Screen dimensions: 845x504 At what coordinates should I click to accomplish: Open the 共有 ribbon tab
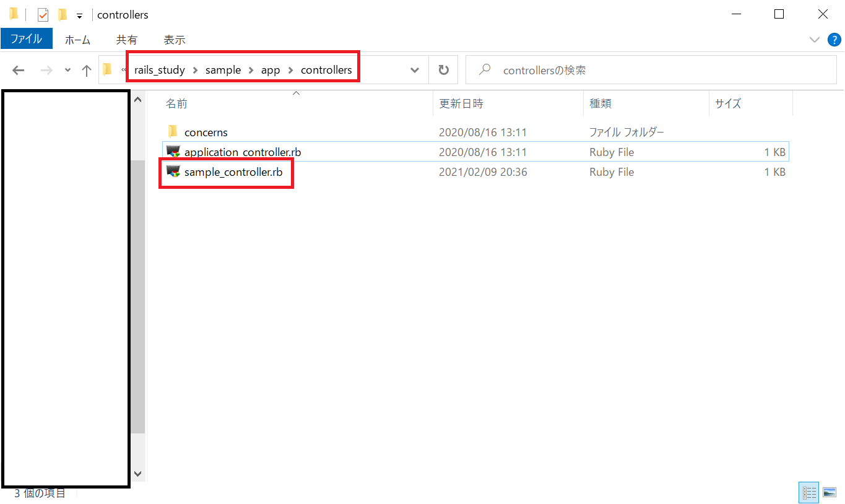pyautogui.click(x=127, y=40)
